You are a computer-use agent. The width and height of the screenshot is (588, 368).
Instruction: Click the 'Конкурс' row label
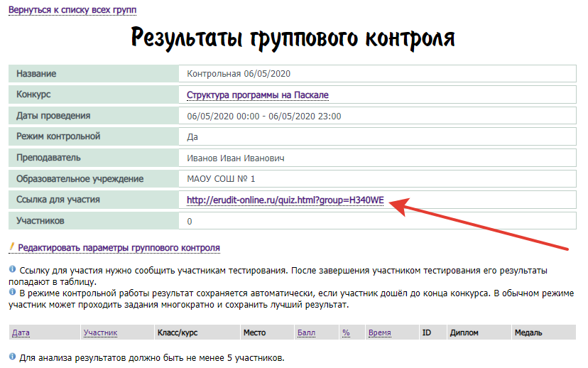click(33, 94)
